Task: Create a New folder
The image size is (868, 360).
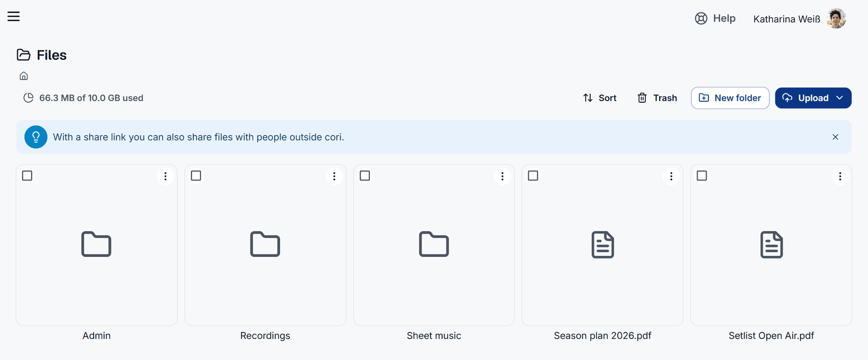Action: pos(730,98)
